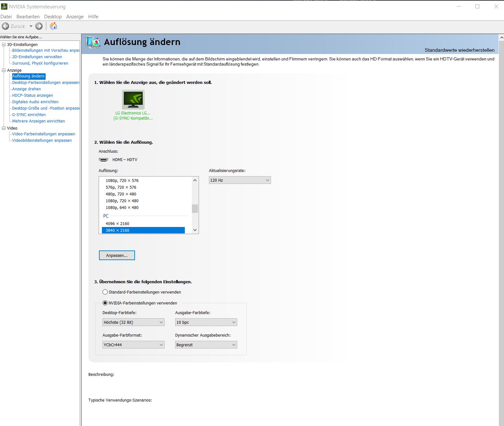Click main panel scroll up arrow
Viewport: 504px width, 426px height.
(x=501, y=38)
